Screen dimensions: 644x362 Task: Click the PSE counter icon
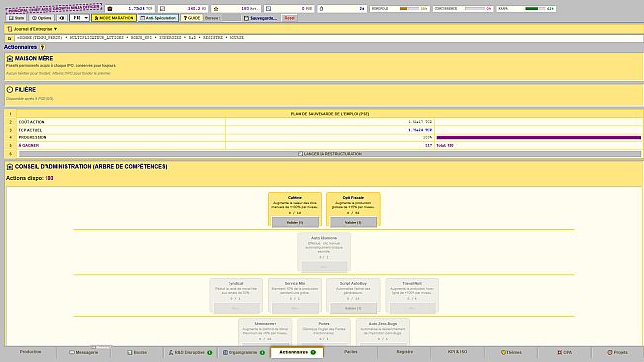269,9
